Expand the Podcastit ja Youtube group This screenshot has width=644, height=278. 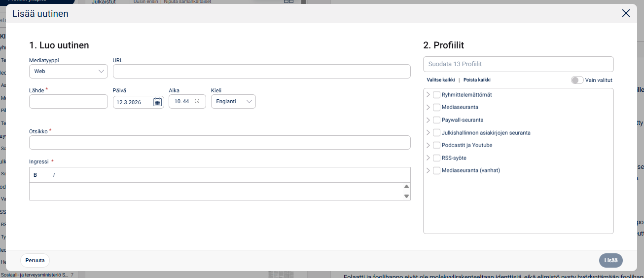pyautogui.click(x=428, y=145)
